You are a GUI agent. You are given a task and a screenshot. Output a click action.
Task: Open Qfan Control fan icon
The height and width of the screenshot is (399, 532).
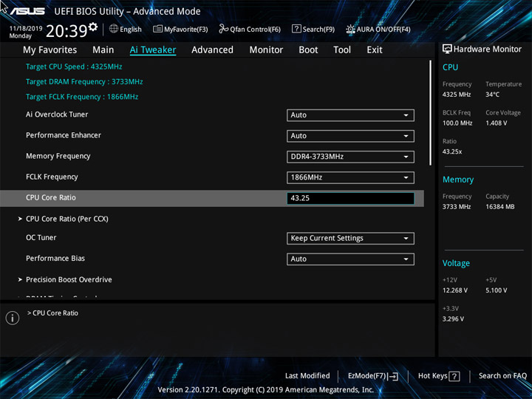click(x=223, y=29)
